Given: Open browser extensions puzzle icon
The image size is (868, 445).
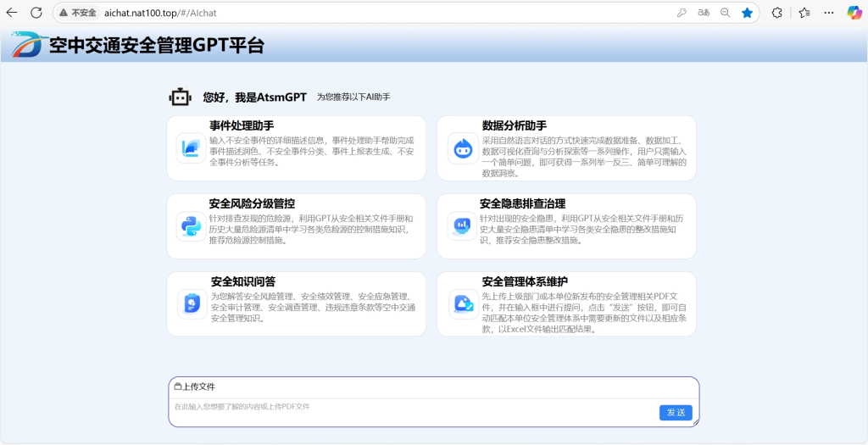Looking at the screenshot, I should (x=776, y=13).
